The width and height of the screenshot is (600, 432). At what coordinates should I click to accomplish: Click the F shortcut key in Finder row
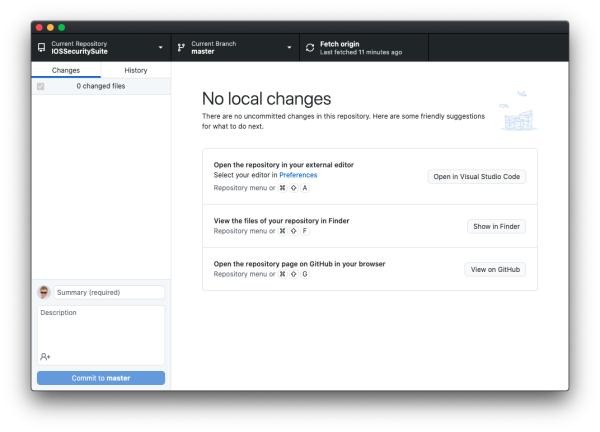click(x=305, y=231)
